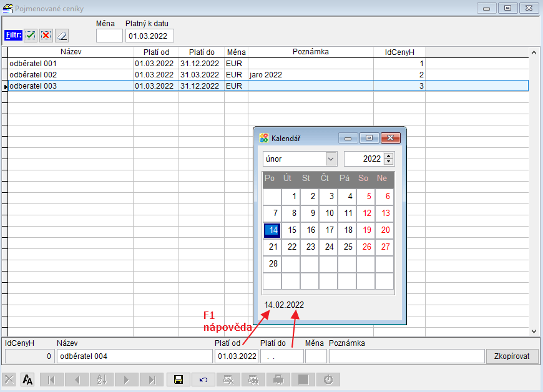Apply the filter with the green checkmark
The image size is (543, 392).
tap(31, 36)
